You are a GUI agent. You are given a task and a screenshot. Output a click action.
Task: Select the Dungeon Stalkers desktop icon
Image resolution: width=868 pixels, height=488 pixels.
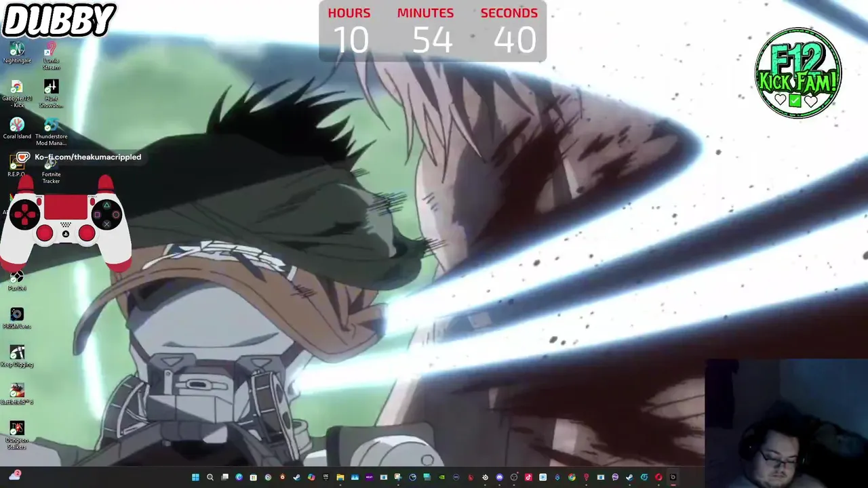click(x=17, y=436)
